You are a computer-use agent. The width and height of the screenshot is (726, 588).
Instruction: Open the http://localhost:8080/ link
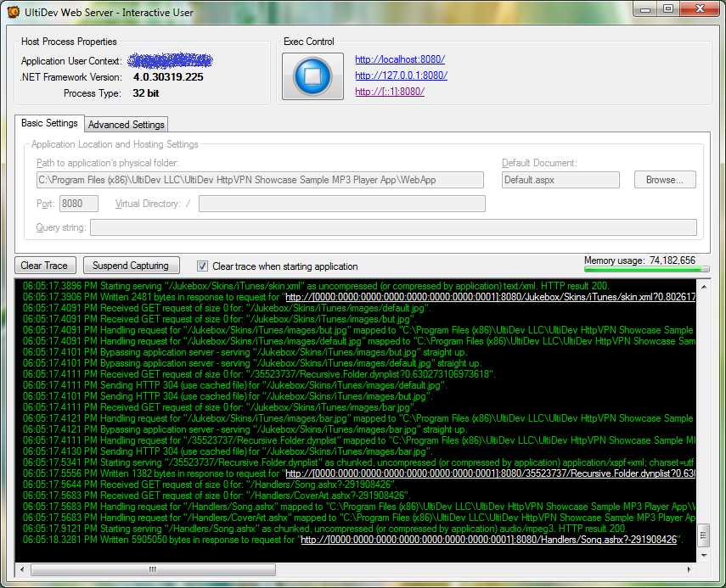[400, 59]
